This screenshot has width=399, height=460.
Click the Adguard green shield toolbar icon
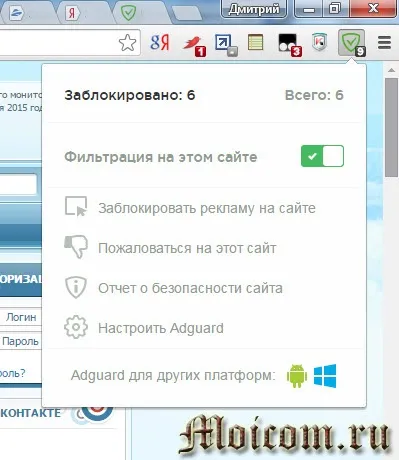pos(352,43)
